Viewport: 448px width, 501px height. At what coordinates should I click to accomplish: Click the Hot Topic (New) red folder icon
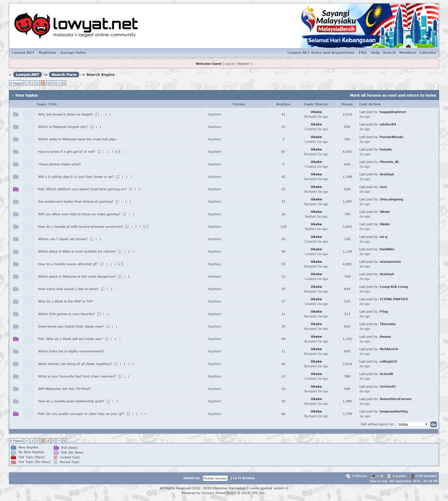(14, 457)
